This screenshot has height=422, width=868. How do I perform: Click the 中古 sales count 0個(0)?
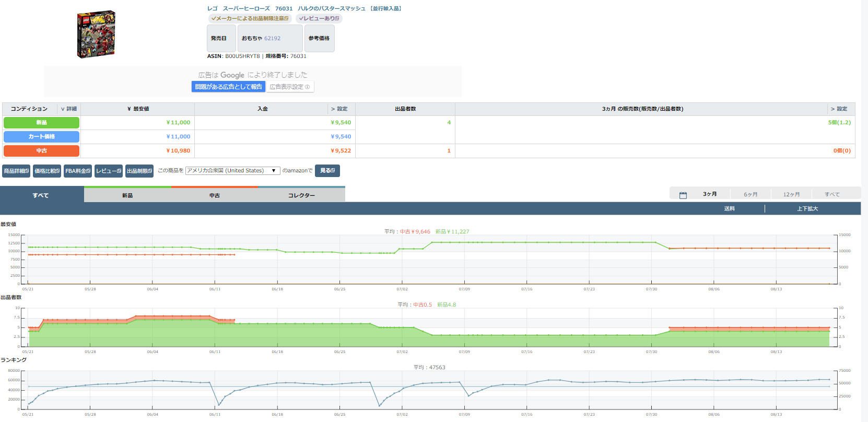coord(842,151)
